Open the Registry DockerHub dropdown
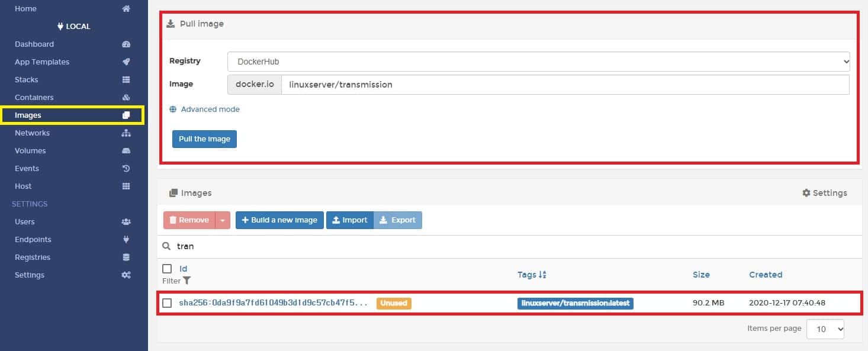This screenshot has width=868, height=351. coord(539,62)
